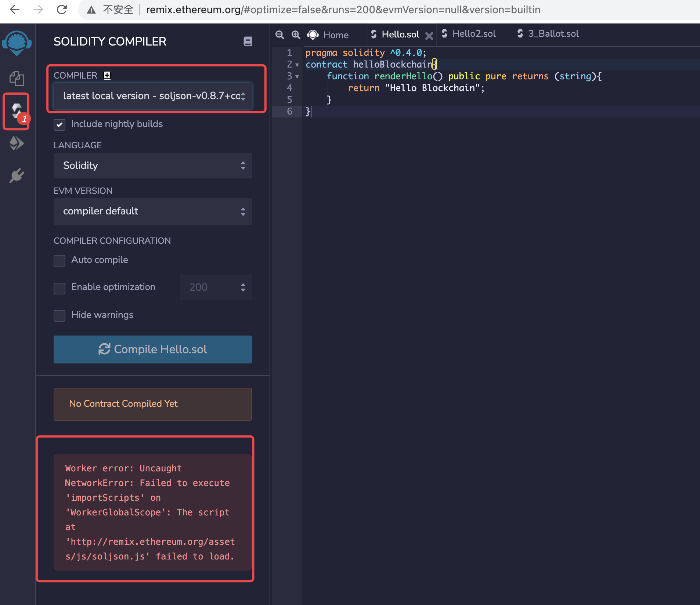Open the Language Solidity dropdown
Viewport: 700px width, 605px height.
click(153, 166)
